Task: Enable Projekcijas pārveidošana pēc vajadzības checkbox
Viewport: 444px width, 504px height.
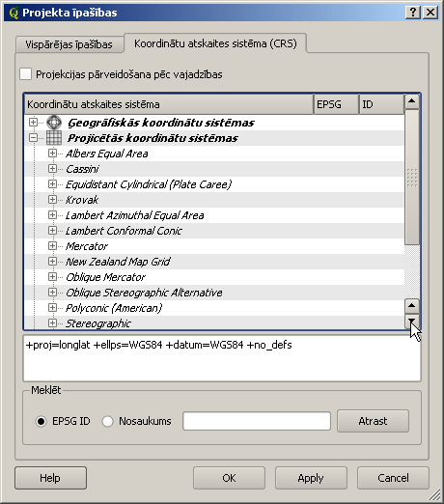Action: (x=25, y=73)
